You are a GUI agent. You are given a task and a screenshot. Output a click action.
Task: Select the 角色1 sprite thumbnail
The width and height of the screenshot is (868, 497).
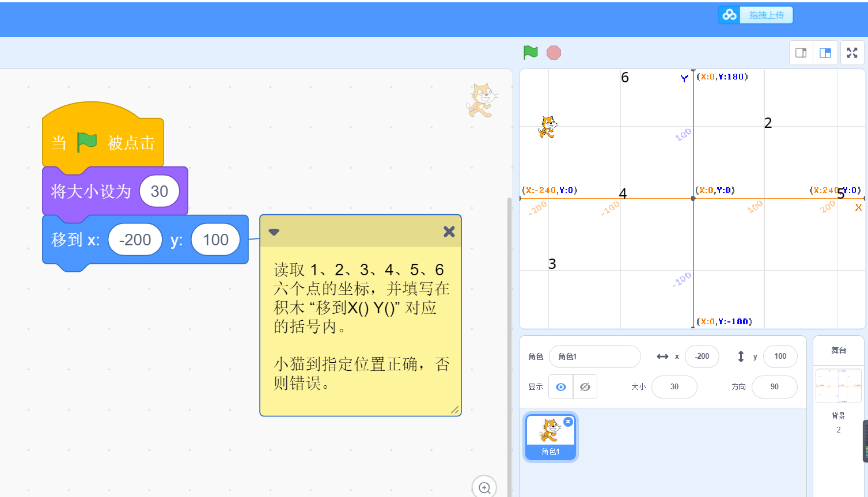coord(550,437)
